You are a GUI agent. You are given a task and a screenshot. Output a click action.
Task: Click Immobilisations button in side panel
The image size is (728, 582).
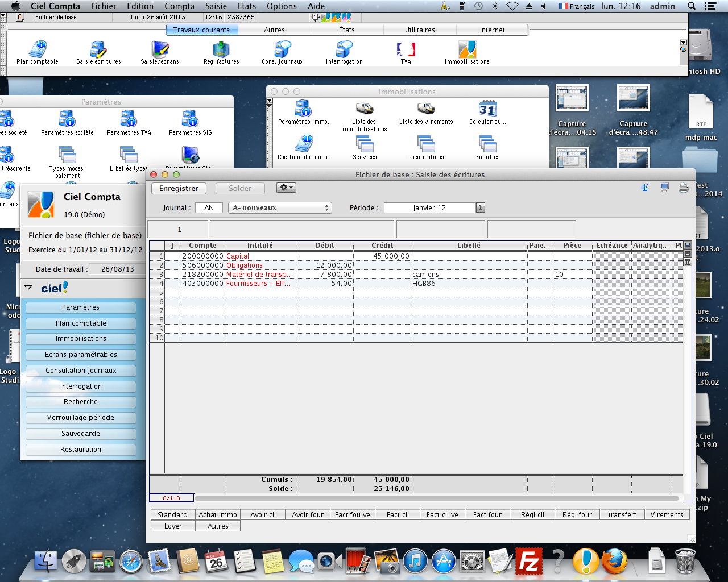tap(81, 339)
